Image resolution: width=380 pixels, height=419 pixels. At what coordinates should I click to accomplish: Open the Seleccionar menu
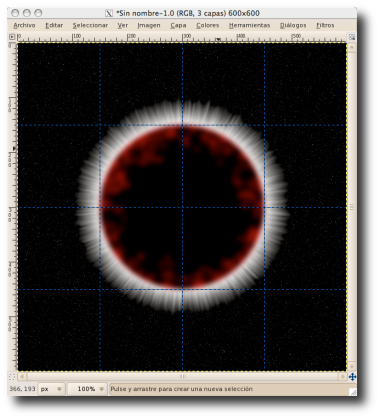point(90,25)
